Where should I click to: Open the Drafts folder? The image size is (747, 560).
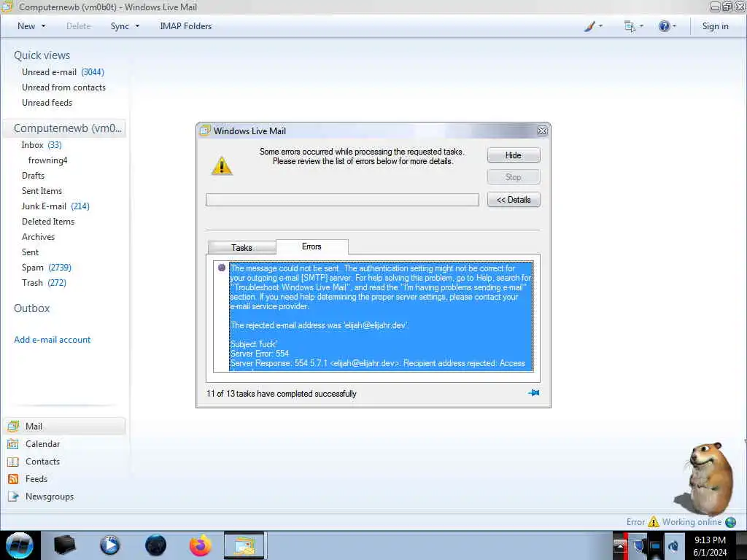(x=33, y=176)
